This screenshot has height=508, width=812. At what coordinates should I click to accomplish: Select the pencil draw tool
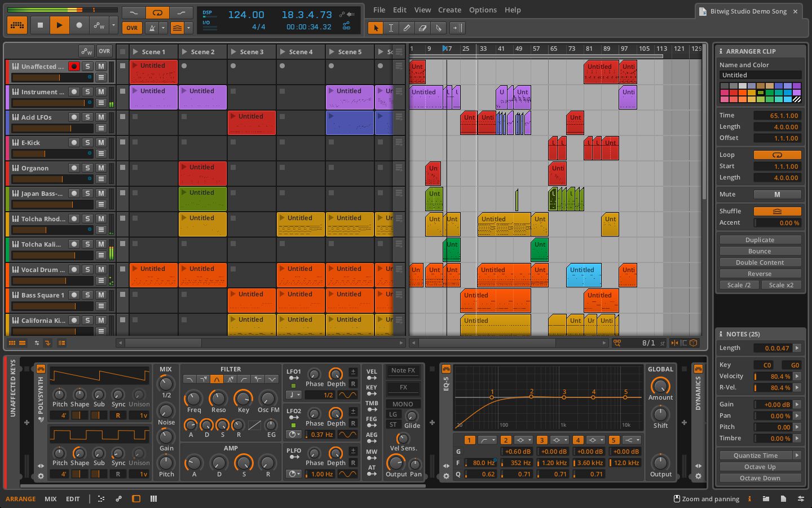(407, 28)
